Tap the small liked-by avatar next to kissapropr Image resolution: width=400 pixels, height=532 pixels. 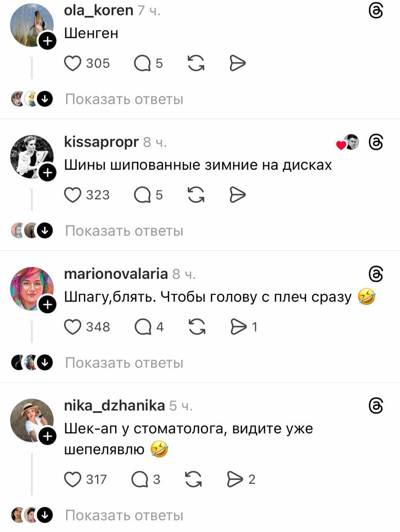(x=352, y=142)
